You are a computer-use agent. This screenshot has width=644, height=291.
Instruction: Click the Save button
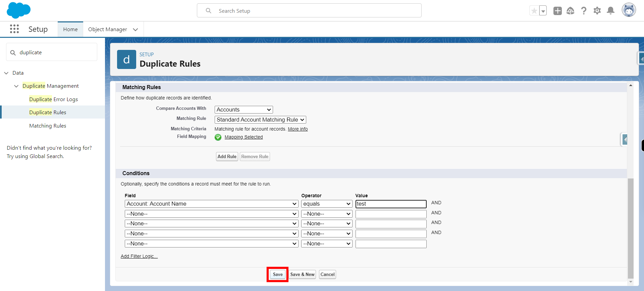pyautogui.click(x=278, y=274)
